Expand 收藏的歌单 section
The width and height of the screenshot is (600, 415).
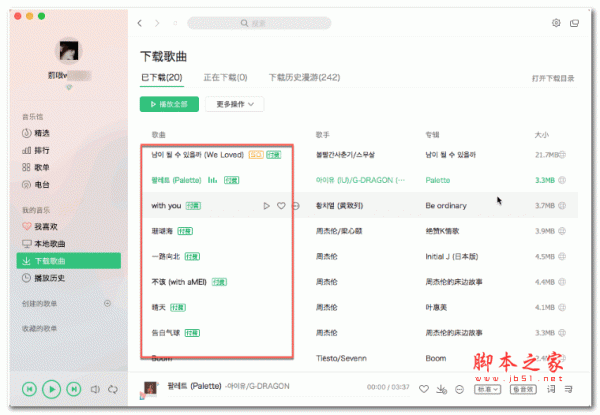point(39,328)
